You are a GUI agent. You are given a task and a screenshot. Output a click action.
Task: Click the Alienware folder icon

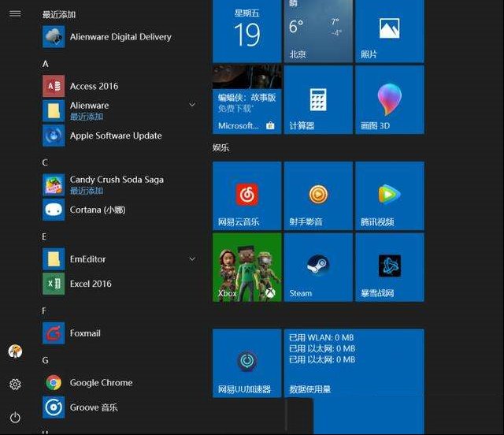pos(54,111)
